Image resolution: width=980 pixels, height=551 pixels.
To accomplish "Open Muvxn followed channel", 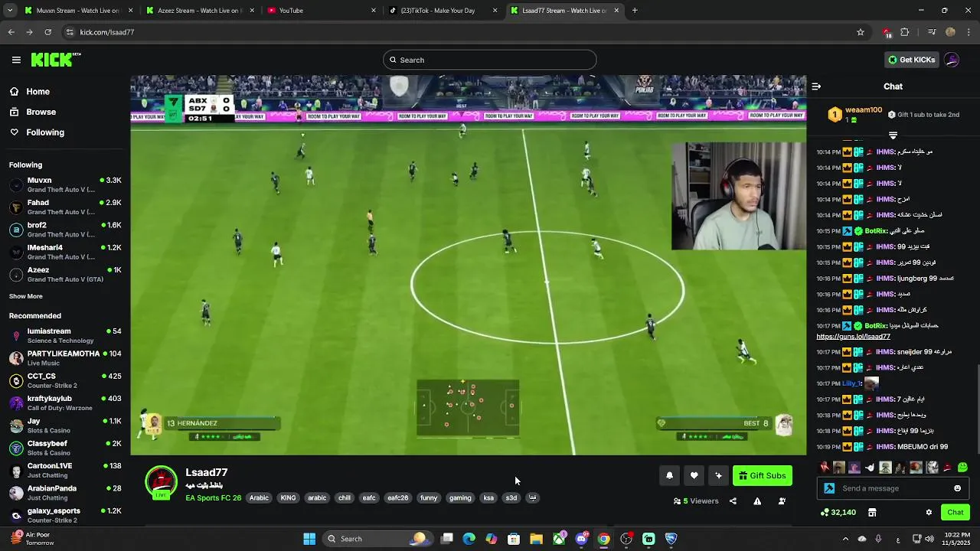I will pos(65,184).
